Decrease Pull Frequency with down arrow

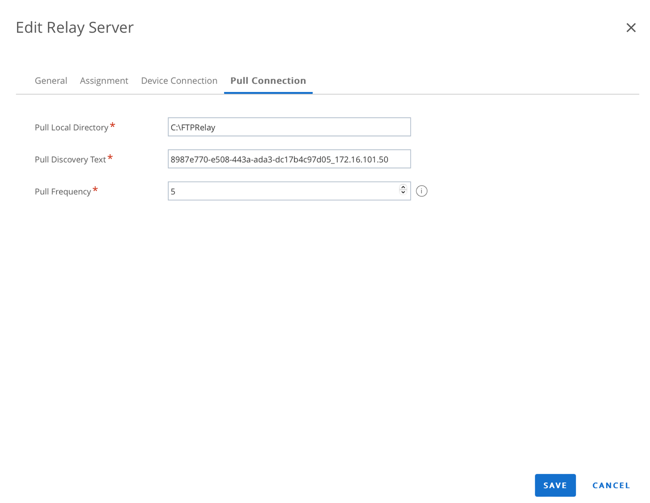(x=403, y=194)
